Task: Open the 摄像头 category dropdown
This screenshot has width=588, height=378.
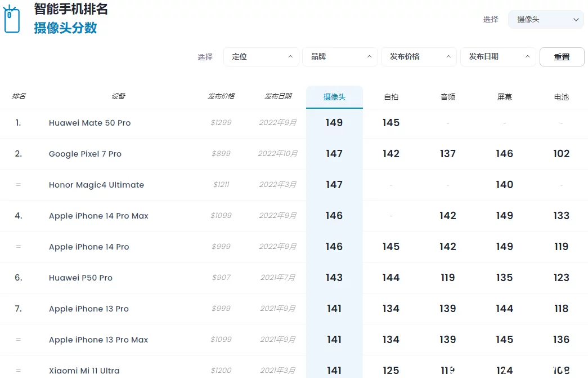Action: 546,20
